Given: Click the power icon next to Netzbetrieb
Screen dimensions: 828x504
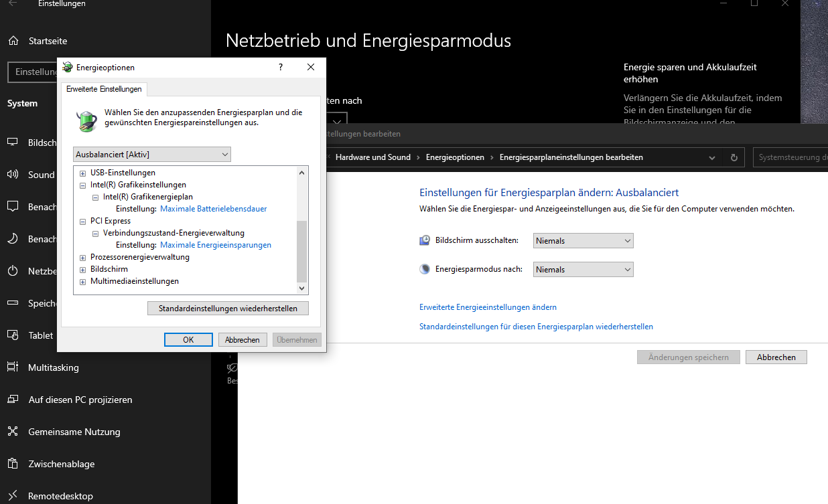Looking at the screenshot, I should click(13, 271).
